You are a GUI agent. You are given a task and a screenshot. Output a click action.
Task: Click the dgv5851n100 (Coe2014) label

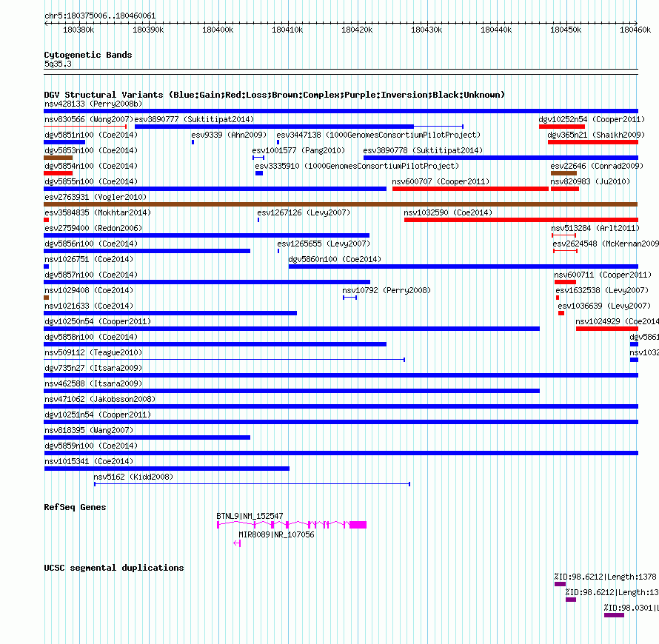tap(91, 135)
